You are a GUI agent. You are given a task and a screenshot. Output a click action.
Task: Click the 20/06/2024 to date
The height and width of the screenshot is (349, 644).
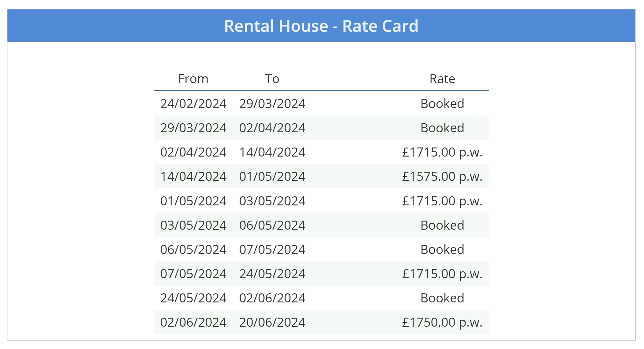(x=272, y=322)
